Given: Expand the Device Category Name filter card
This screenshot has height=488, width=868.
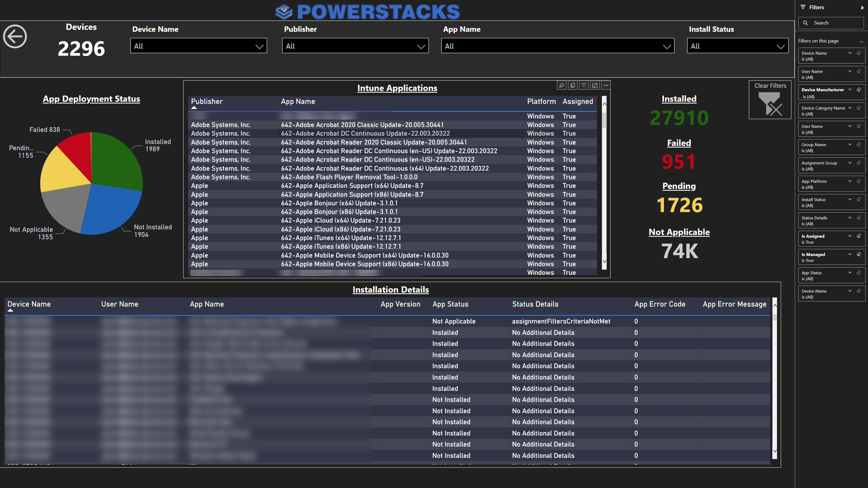Looking at the screenshot, I should [x=850, y=108].
